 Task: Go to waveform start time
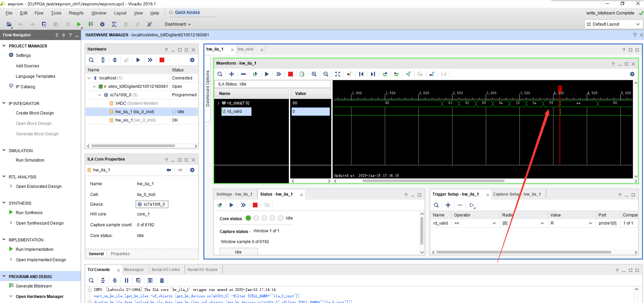(361, 74)
